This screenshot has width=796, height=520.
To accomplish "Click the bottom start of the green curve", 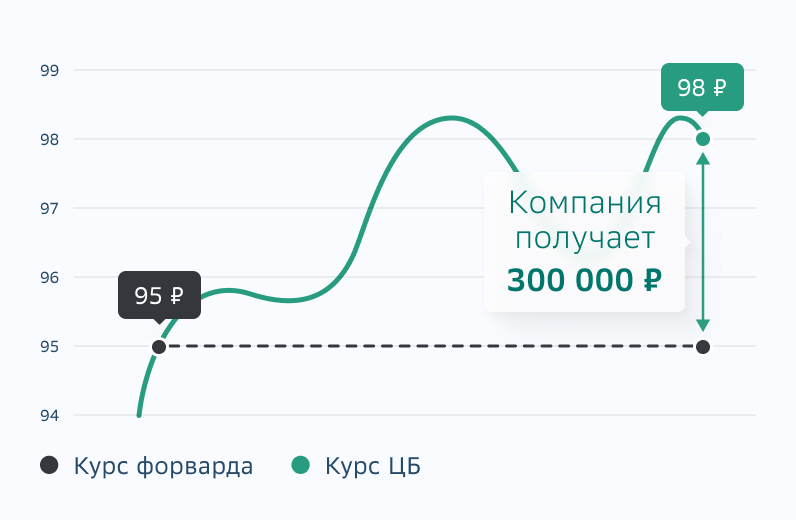I will click(x=139, y=413).
